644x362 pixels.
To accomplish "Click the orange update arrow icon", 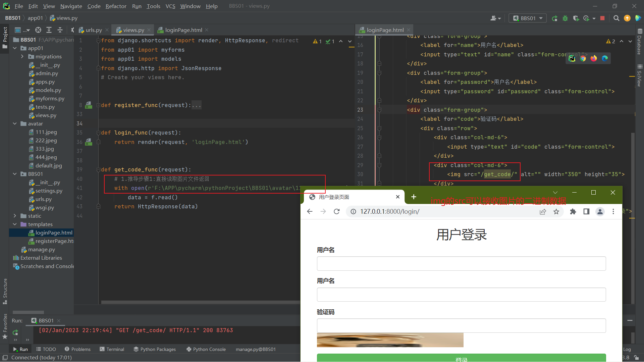I will [627, 18].
